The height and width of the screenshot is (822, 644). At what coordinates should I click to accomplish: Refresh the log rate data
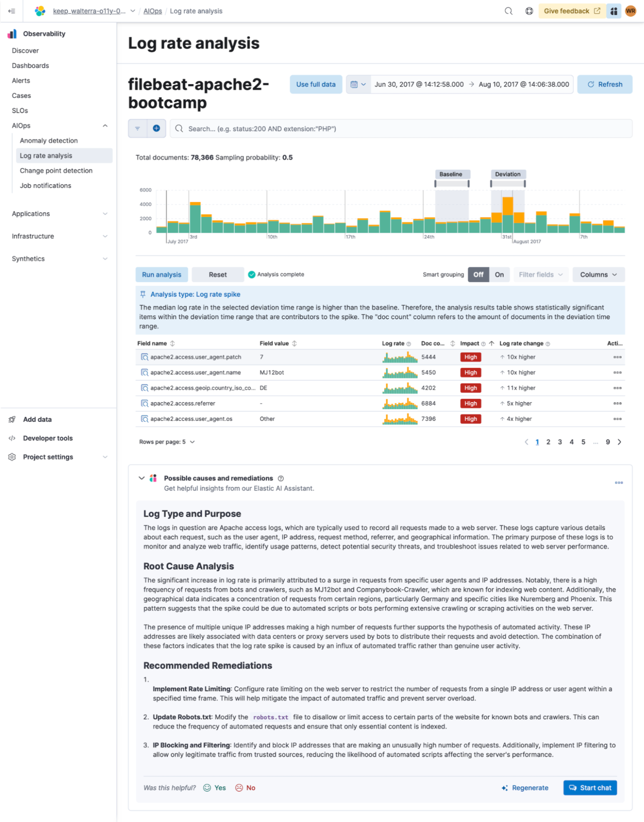pos(605,84)
